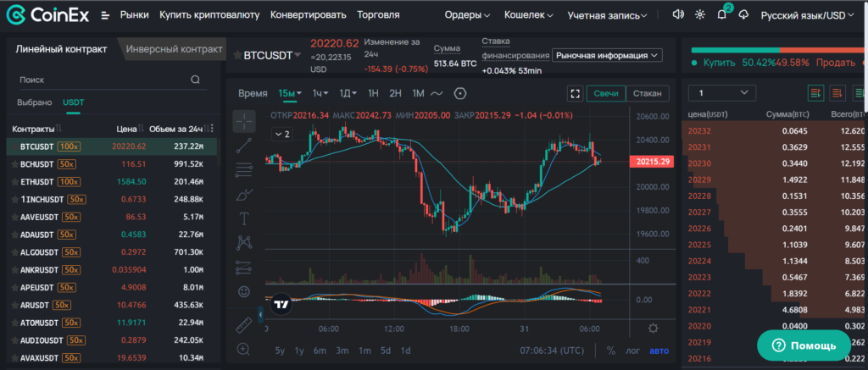Toggle log scale labeled лог
The image size is (868, 370).
pos(632,350)
